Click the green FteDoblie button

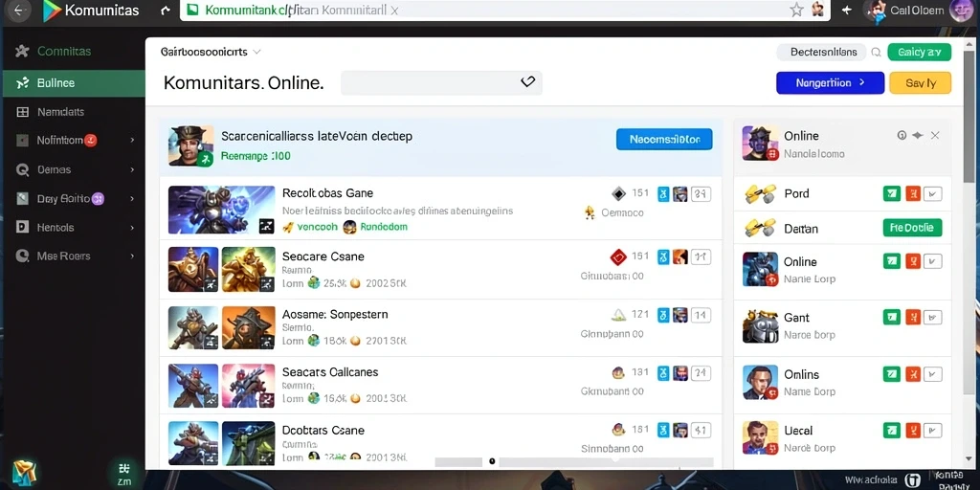coord(912,228)
